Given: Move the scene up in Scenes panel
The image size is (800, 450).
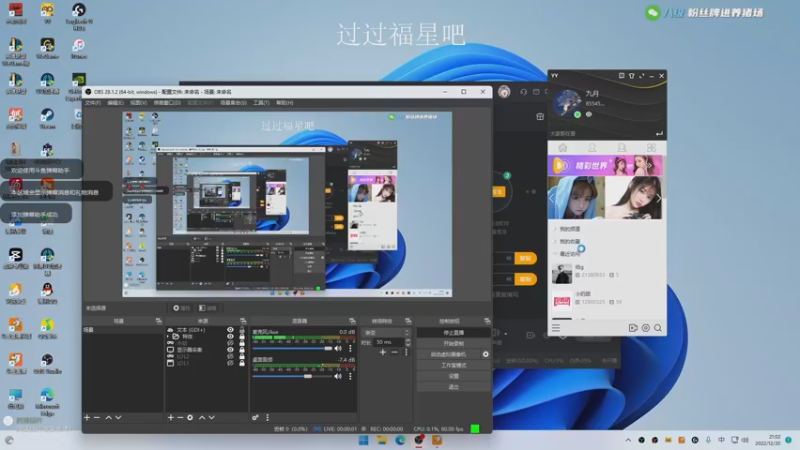Looking at the screenshot, I should click(109, 417).
